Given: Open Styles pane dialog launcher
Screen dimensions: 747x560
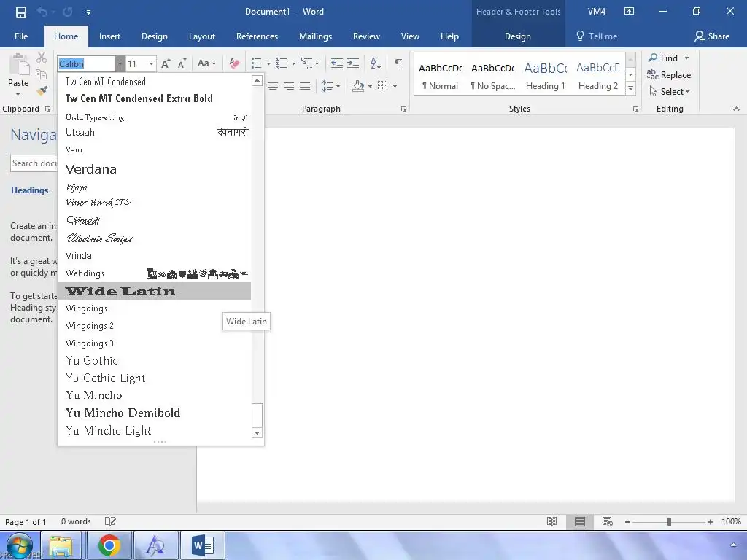Looking at the screenshot, I should 635,109.
